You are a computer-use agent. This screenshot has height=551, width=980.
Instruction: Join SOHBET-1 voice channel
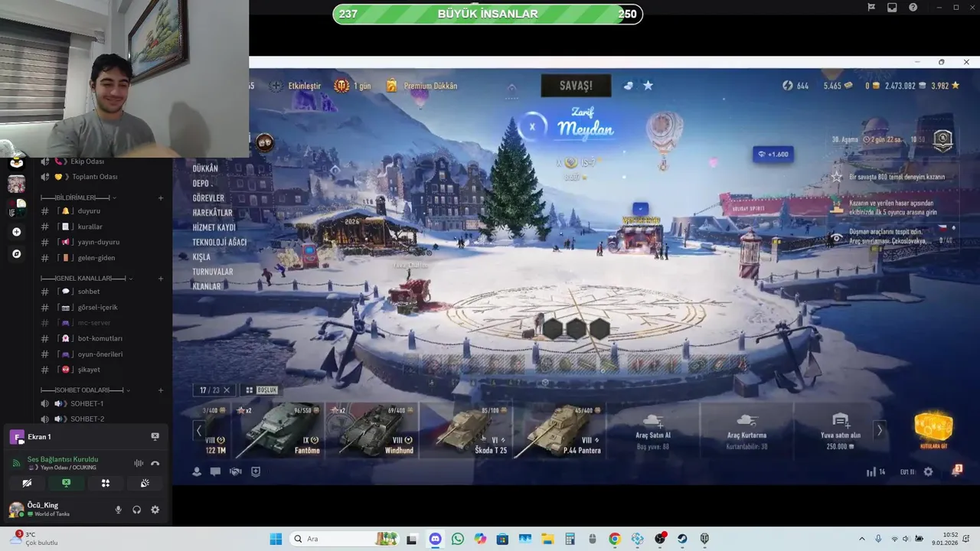(87, 403)
